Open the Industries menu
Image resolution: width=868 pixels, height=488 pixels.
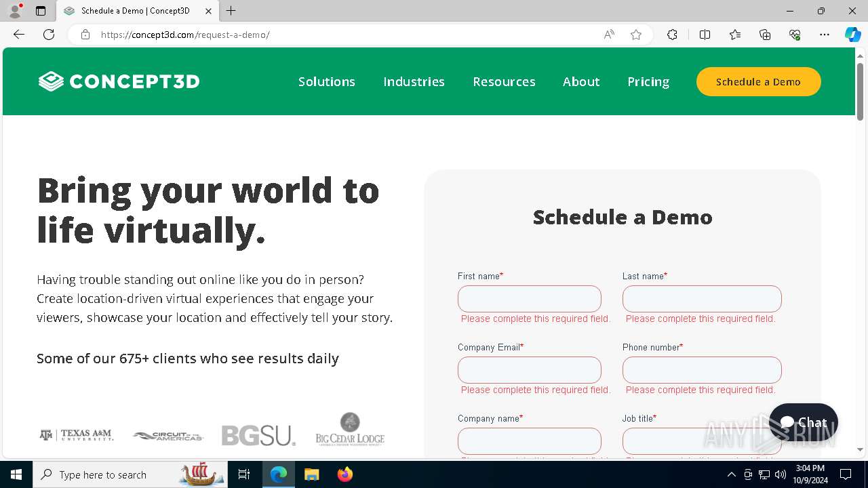pyautogui.click(x=414, y=81)
